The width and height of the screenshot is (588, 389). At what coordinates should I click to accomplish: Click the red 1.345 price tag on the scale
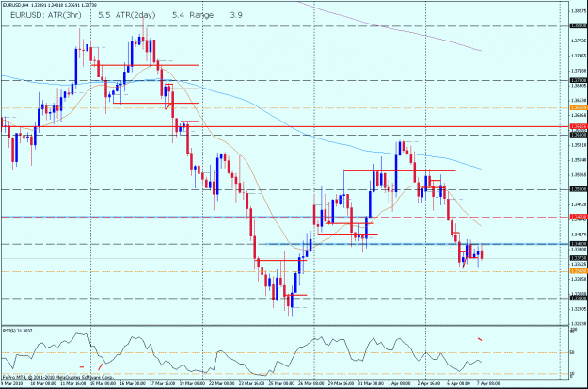[x=579, y=217]
